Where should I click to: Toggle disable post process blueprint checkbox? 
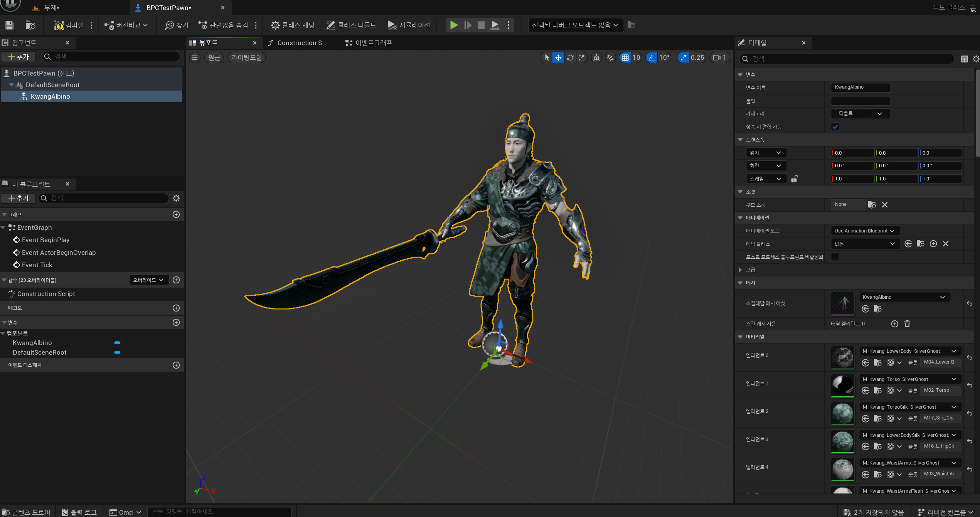point(835,257)
